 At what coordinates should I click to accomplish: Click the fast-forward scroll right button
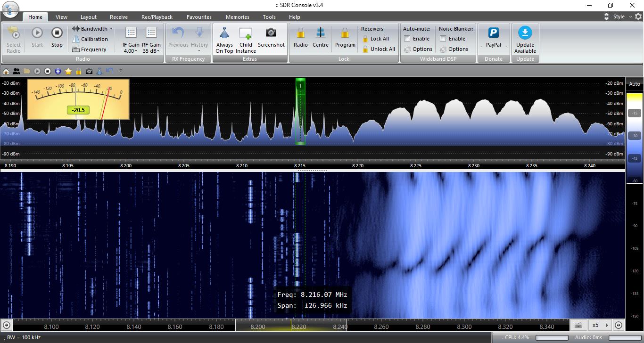tap(619, 325)
